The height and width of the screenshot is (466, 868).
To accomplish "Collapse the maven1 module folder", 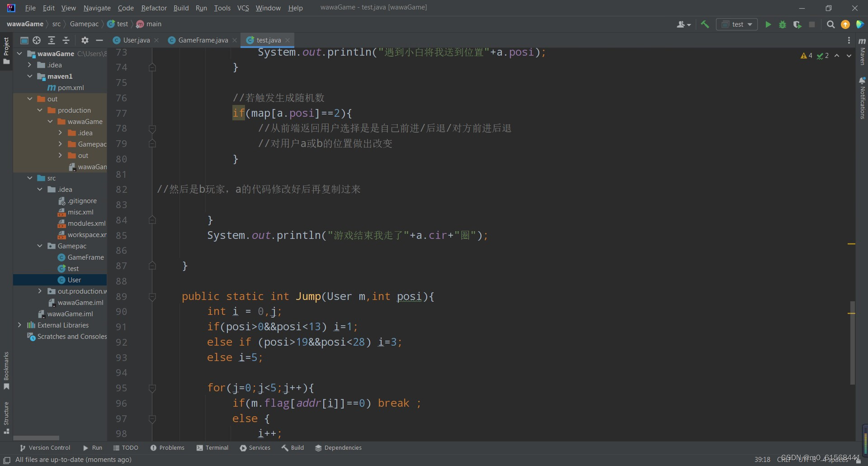I will 30,76.
